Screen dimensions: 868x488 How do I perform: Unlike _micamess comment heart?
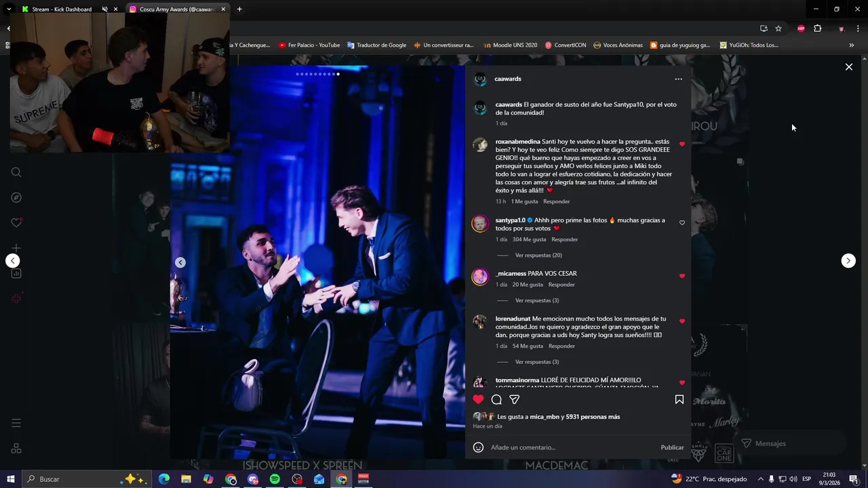(x=682, y=277)
